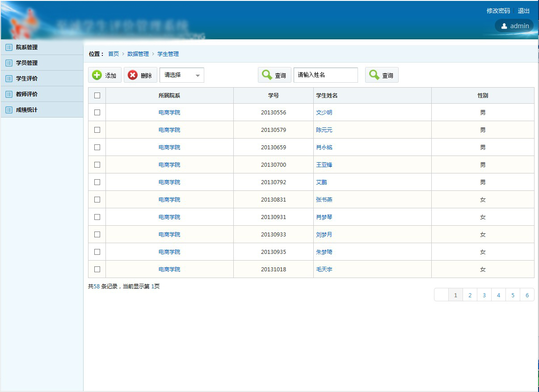Open 学员管理 in the sidebar menu
Viewport: 539px width, 392px height.
point(27,63)
